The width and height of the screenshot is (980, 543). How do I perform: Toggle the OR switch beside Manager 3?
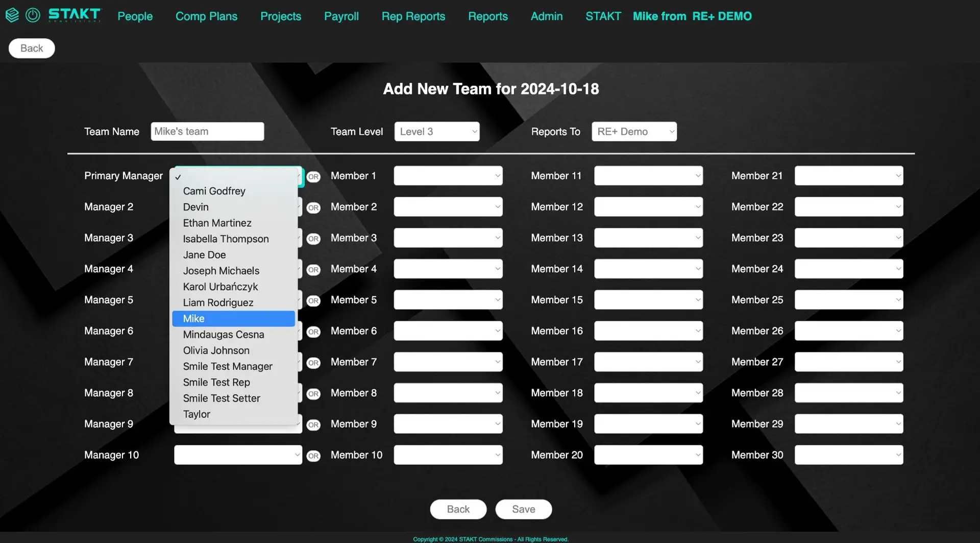(313, 239)
